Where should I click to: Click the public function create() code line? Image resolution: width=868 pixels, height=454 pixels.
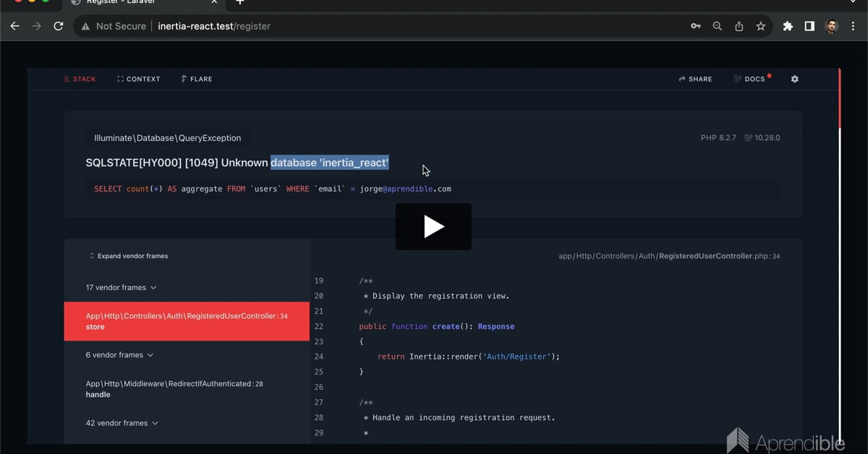(437, 326)
